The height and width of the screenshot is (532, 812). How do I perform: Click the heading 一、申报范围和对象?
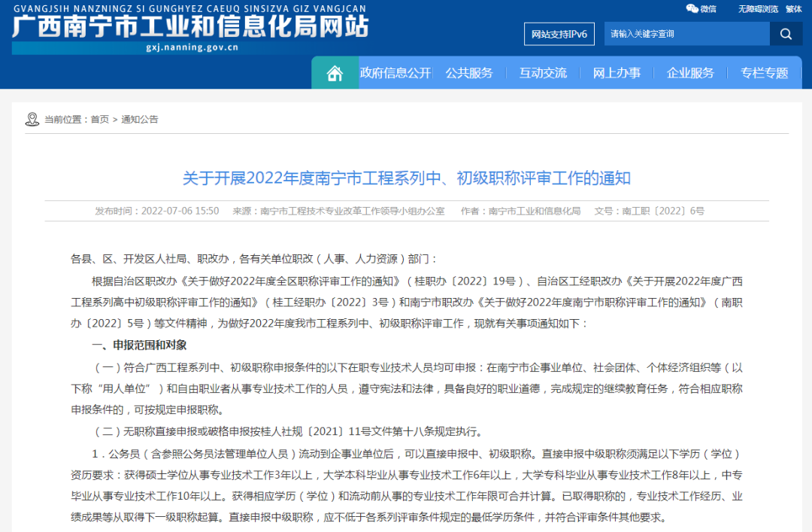(139, 345)
